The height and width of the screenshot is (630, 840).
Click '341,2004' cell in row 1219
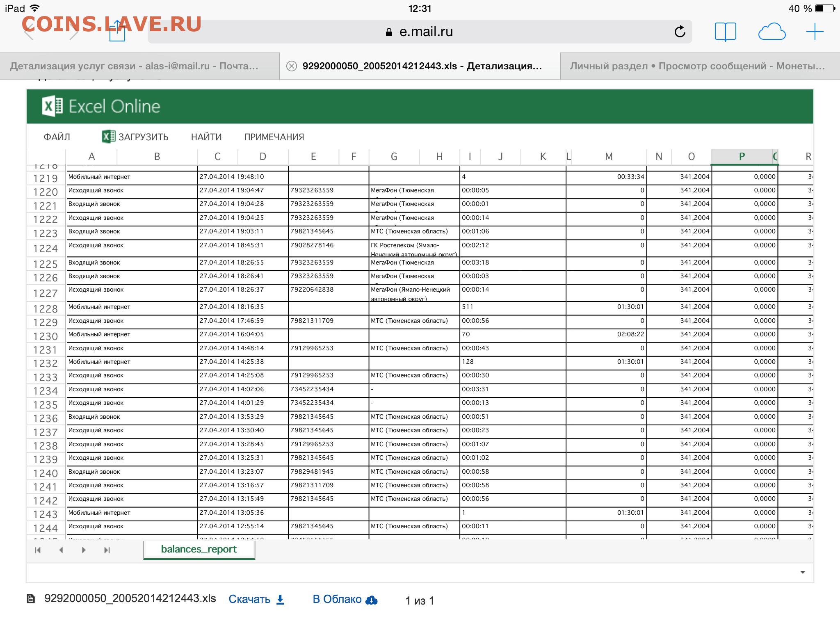click(679, 178)
